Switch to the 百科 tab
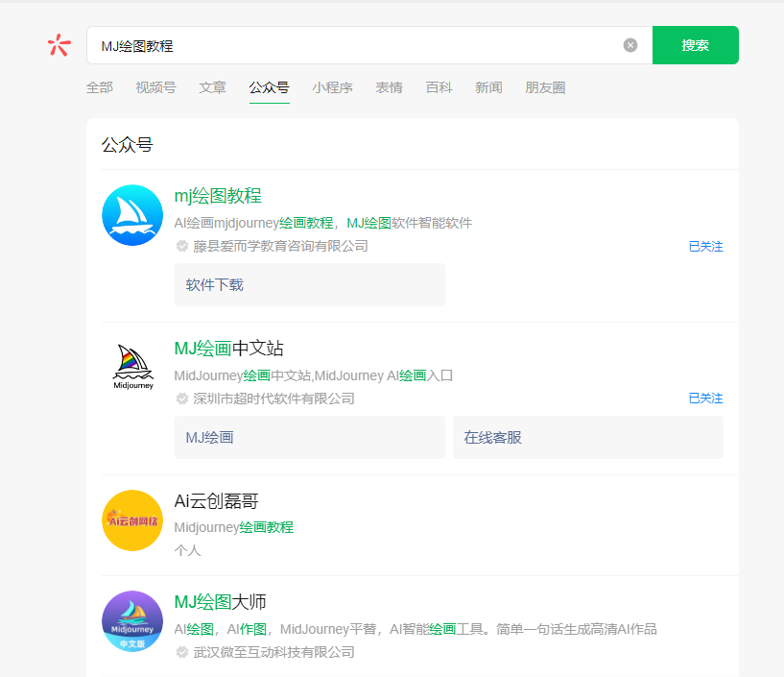This screenshot has width=784, height=677. [439, 88]
